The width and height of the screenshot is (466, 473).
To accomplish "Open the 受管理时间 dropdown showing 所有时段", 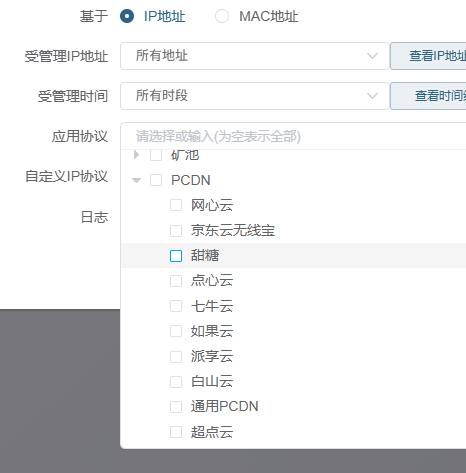I will click(x=255, y=96).
